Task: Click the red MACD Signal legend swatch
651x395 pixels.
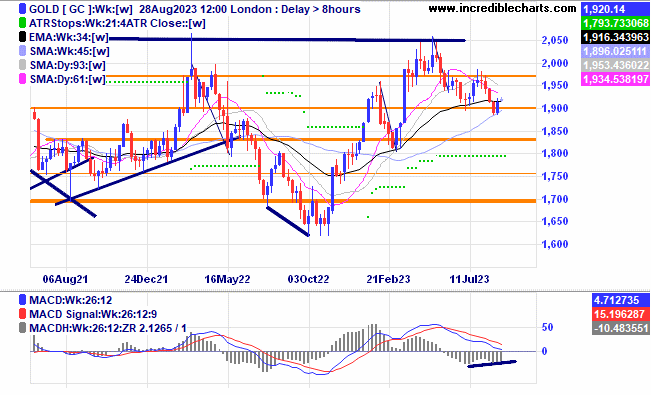Action: point(22,314)
